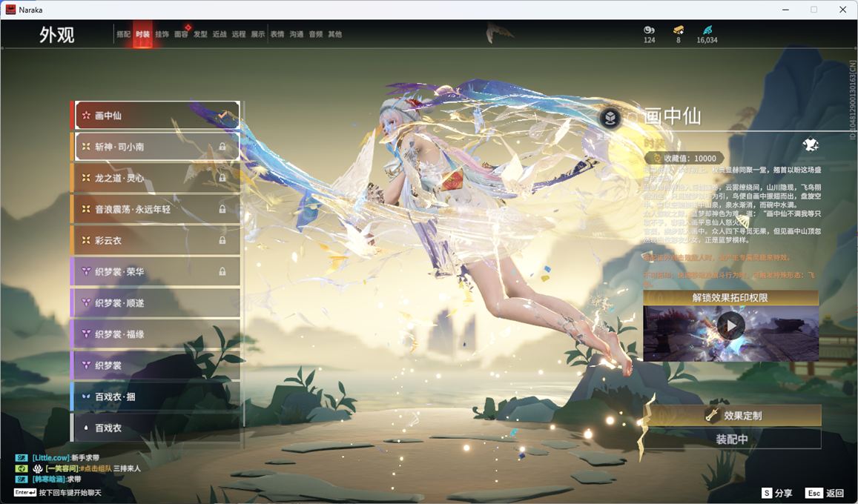Viewport: 858px width, 504px height.
Task: Select the 织梦裳·顺遂 outfit
Action: pos(156,302)
